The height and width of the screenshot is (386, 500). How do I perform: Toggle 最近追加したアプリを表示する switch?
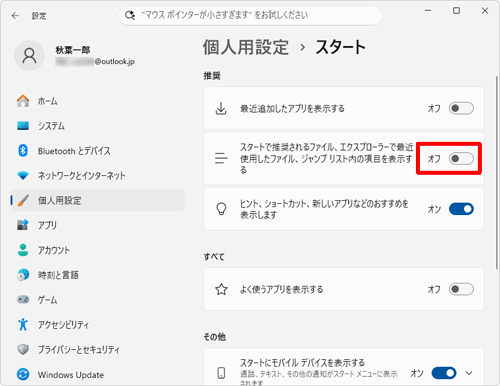461,108
